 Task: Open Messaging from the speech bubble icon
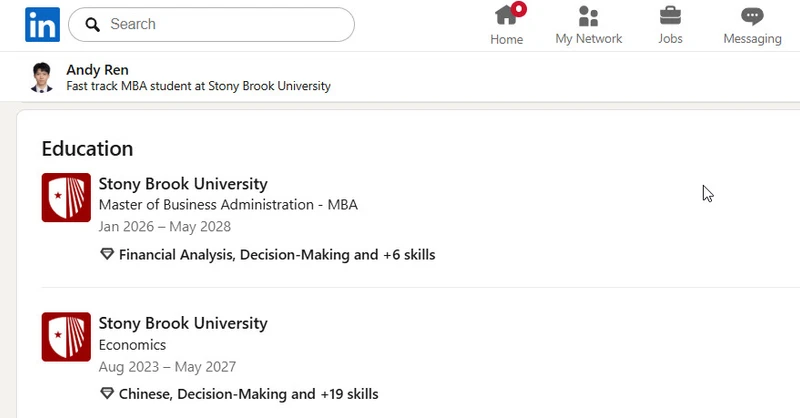point(752,16)
